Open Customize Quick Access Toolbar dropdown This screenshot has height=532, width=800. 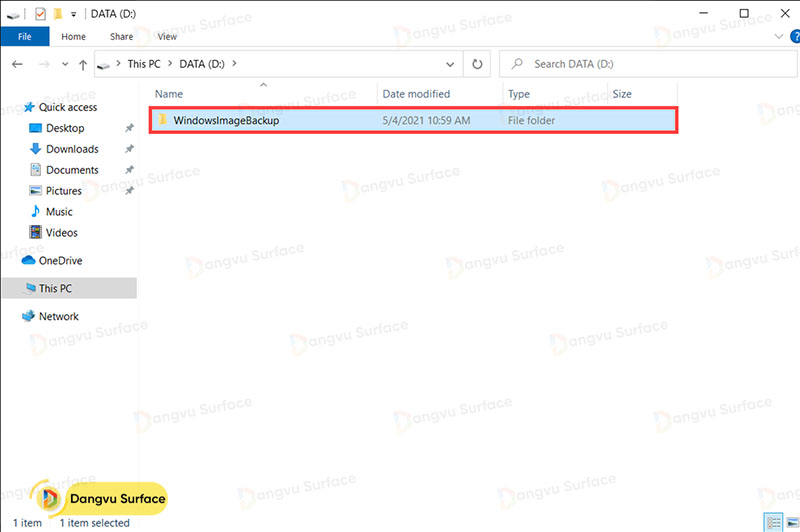click(x=73, y=14)
